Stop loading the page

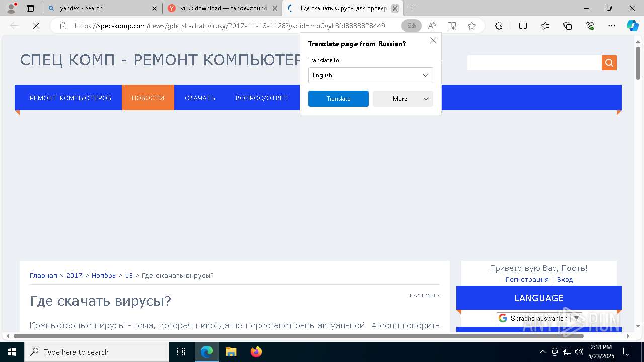(36, 26)
